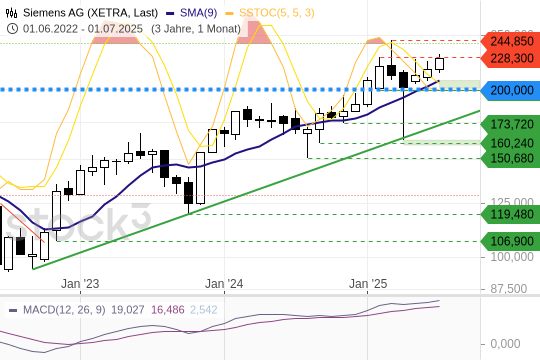Select the SMA(9) legend label
The width and height of the screenshot is (540, 360).
(198, 13)
